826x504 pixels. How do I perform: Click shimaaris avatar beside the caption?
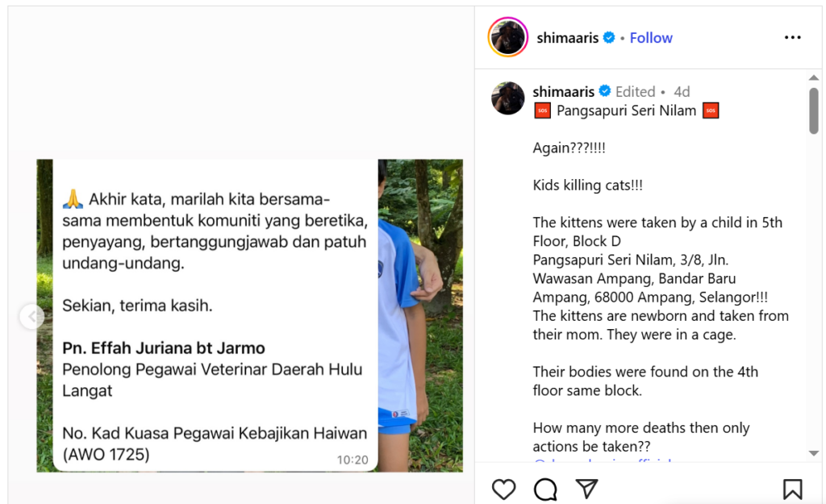508,98
